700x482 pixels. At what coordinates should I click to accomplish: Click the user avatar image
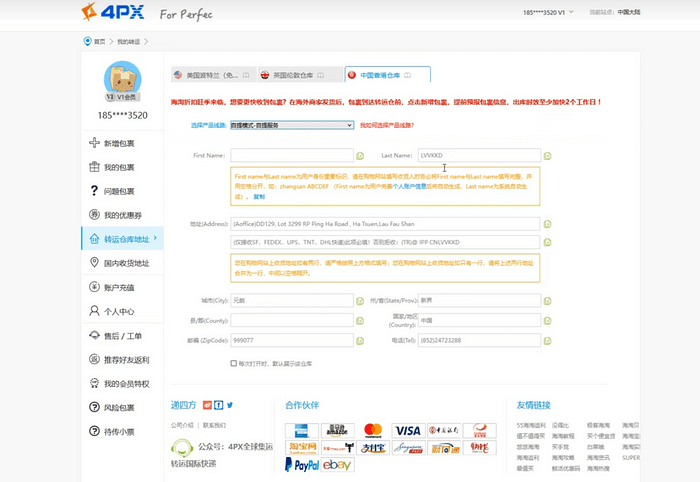(123, 78)
